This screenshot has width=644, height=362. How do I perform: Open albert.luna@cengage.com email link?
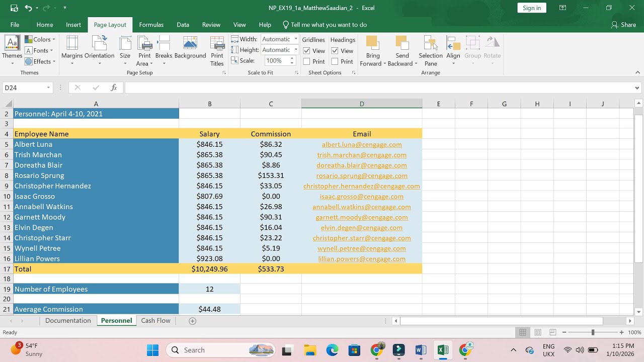click(x=362, y=144)
